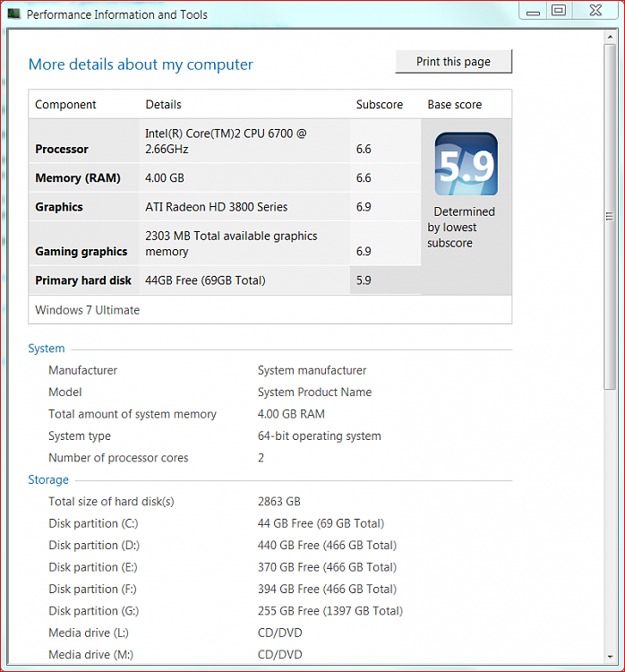Screen dimensions: 625x672
Task: Click the Details column header
Action: (163, 105)
